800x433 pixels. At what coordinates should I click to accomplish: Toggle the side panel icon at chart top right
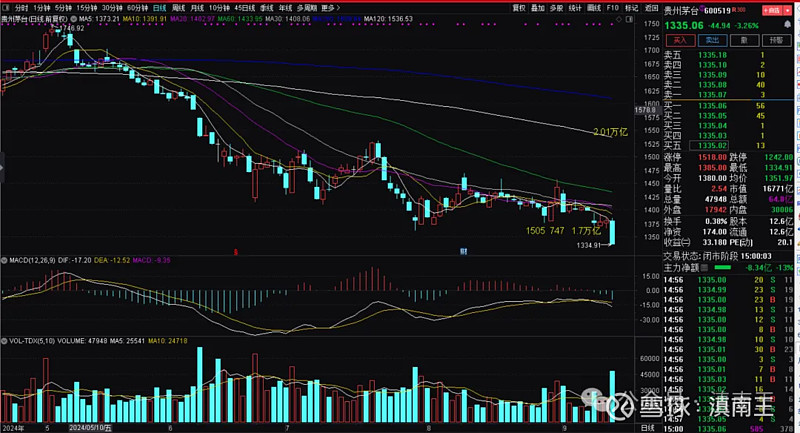coord(630,19)
